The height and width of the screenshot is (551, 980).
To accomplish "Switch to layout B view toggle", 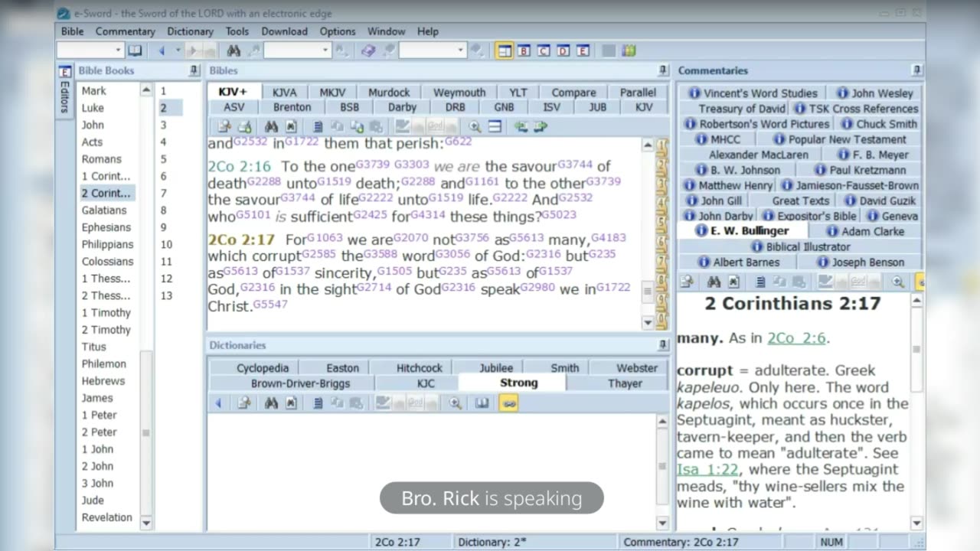I will click(x=524, y=51).
